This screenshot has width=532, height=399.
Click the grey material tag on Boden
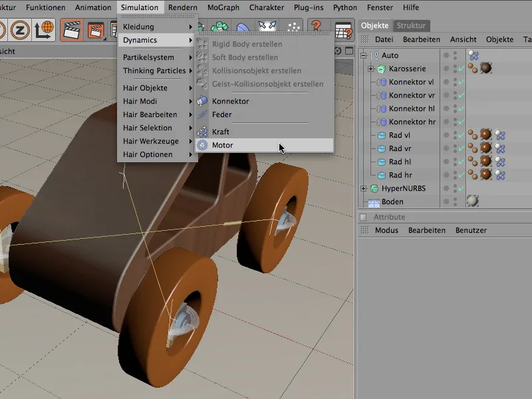tap(473, 201)
